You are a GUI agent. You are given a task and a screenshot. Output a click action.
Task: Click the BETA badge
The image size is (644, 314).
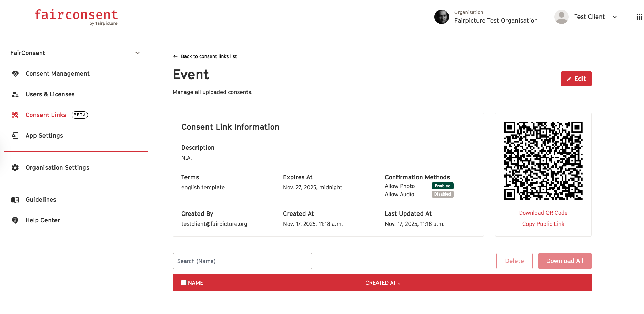pyautogui.click(x=80, y=115)
